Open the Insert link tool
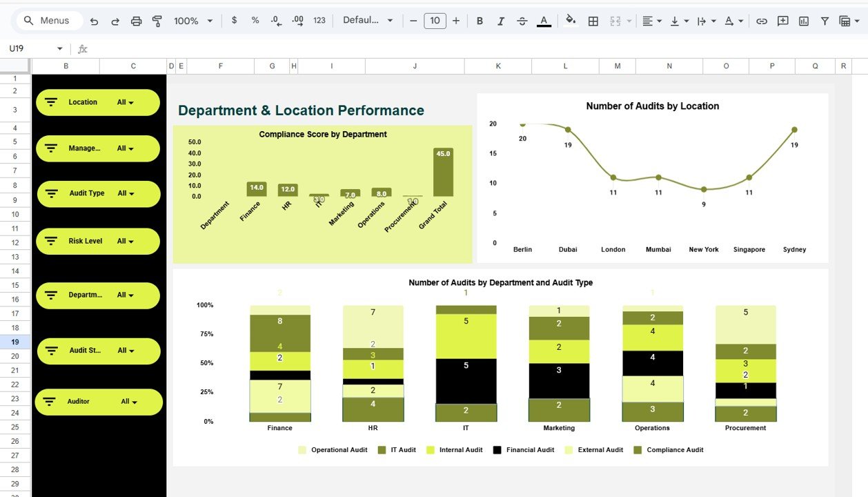This screenshot has height=497, width=868. 762,21
